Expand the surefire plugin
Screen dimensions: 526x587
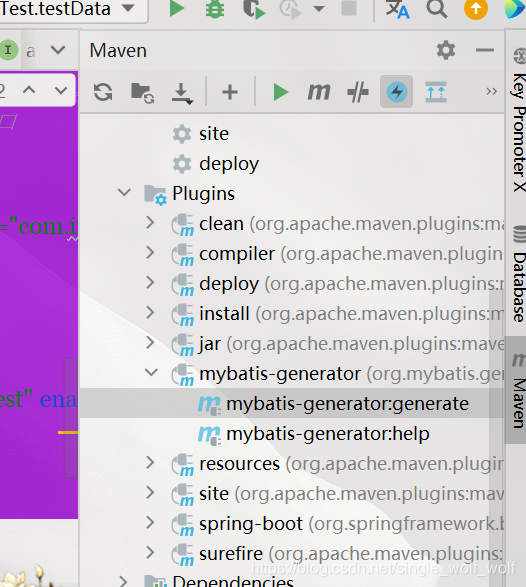[150, 553]
